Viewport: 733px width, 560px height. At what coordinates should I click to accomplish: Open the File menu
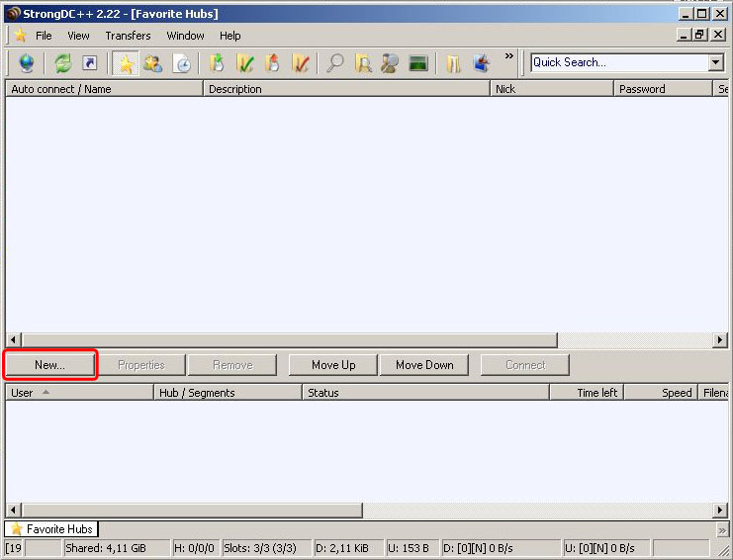point(44,36)
